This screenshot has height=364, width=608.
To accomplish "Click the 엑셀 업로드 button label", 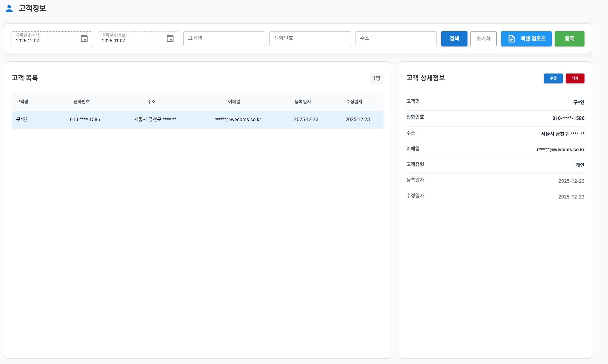I will (x=533, y=39).
